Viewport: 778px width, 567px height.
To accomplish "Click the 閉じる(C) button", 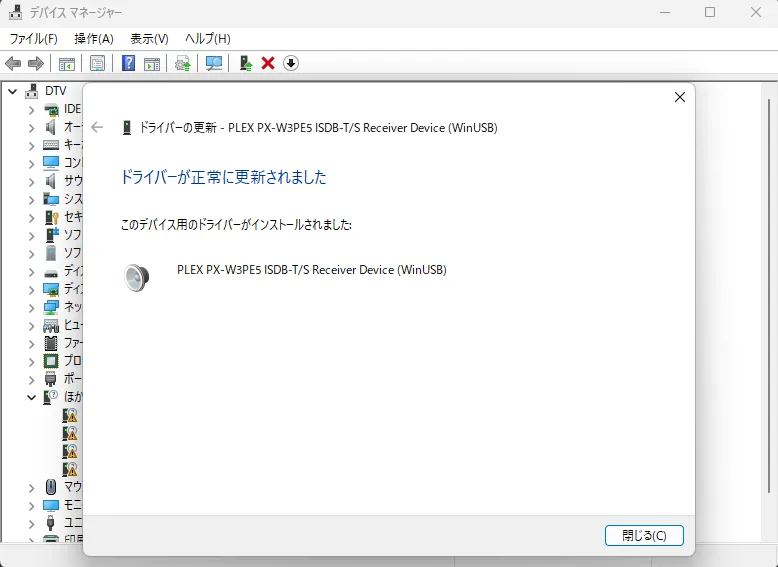I will (644, 535).
